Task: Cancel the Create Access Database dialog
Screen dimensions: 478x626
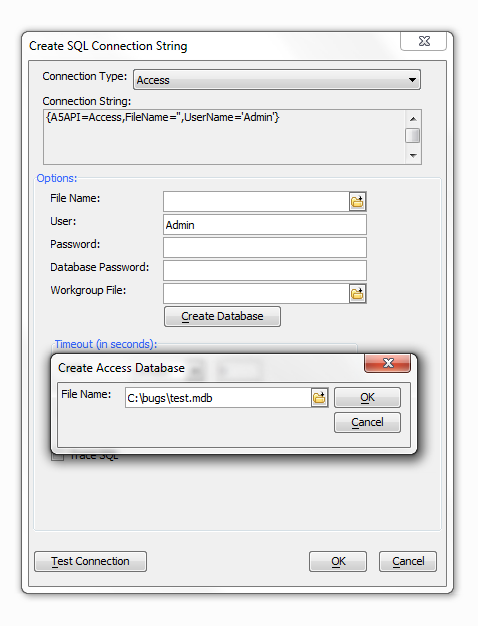Action: tap(367, 422)
